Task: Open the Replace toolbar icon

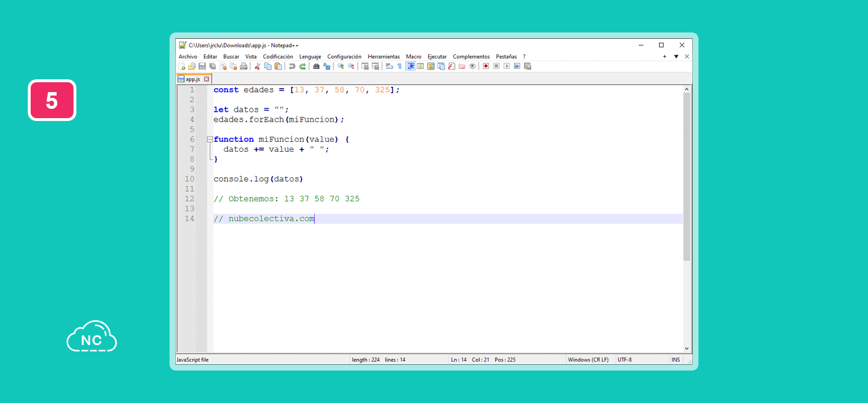Action: 327,66
